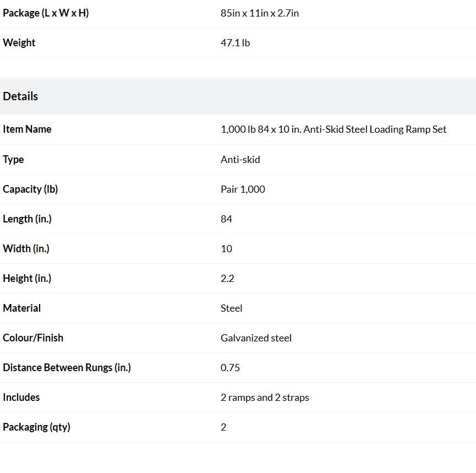Click the Distance Between Rungs label
This screenshot has height=473, width=476.
pyautogui.click(x=67, y=368)
